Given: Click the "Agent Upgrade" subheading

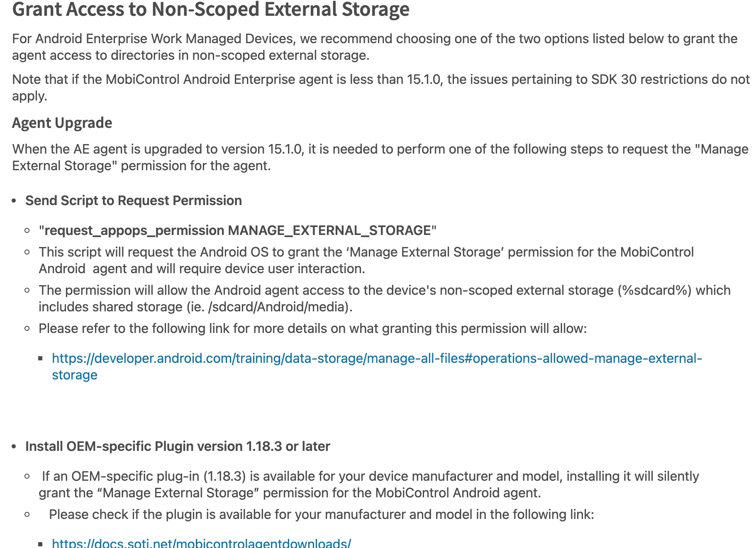Looking at the screenshot, I should click(x=62, y=123).
